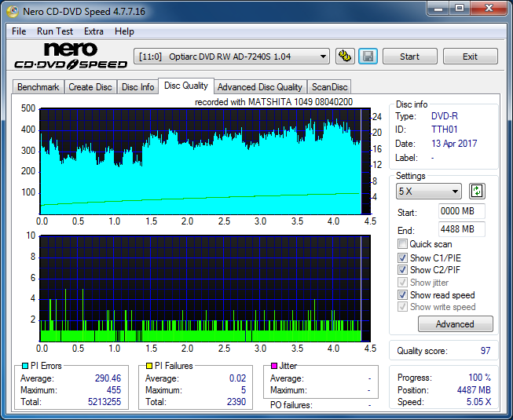Uncheck Show read speed checkbox

[402, 295]
